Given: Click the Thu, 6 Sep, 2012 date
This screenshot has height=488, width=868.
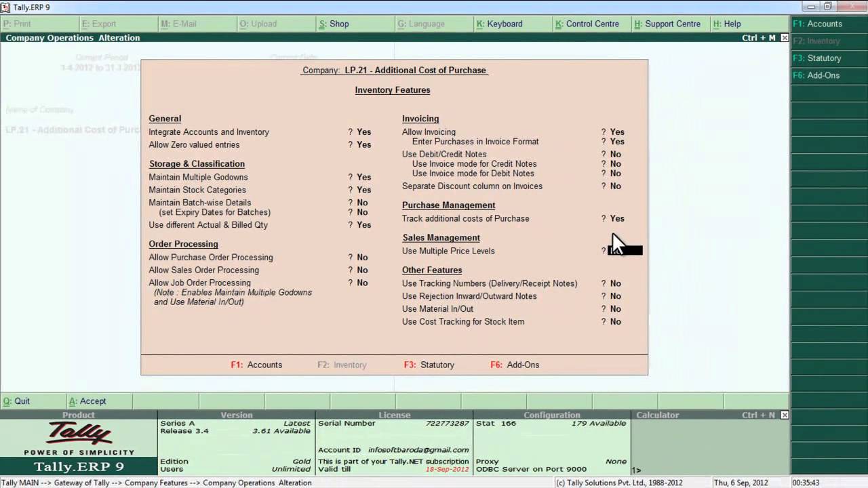Looking at the screenshot, I should pyautogui.click(x=741, y=483).
